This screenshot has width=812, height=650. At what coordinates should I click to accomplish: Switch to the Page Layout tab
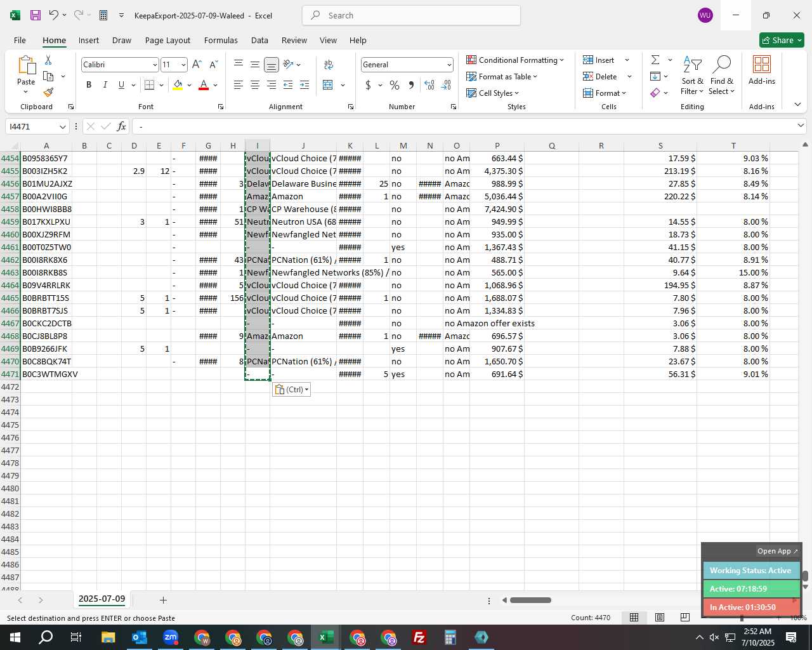click(x=167, y=40)
